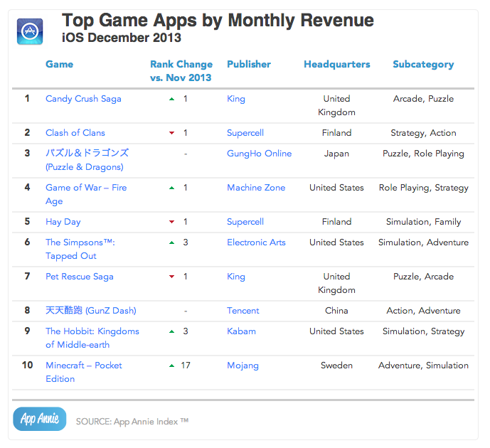
Task: Click the Adventure, Simulation subcategory cell
Action: coord(423,366)
